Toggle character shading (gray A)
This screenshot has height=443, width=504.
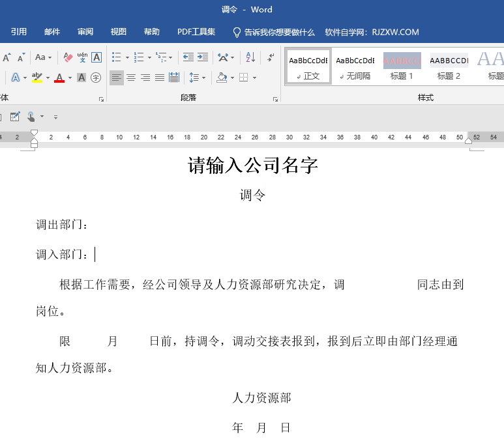(82, 78)
